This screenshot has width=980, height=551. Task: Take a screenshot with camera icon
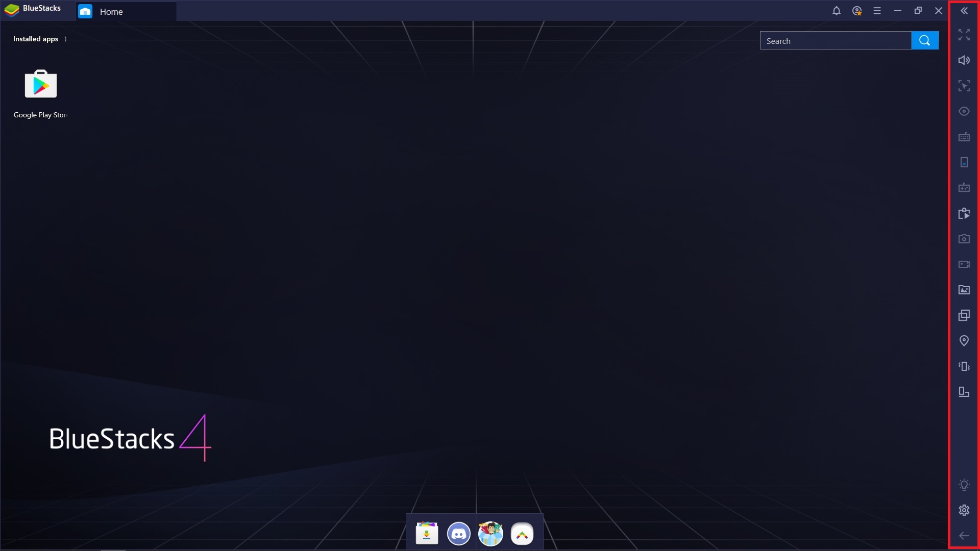pyautogui.click(x=964, y=239)
